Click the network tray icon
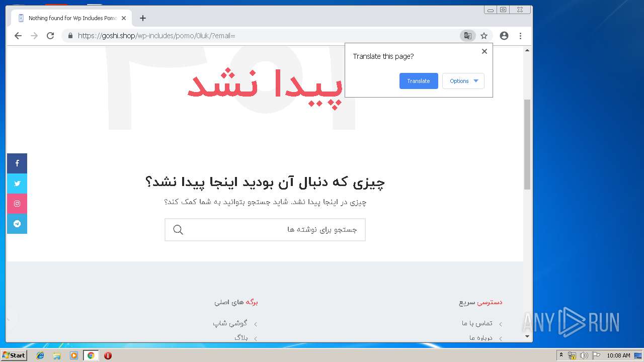This screenshot has width=644, height=362. [572, 355]
